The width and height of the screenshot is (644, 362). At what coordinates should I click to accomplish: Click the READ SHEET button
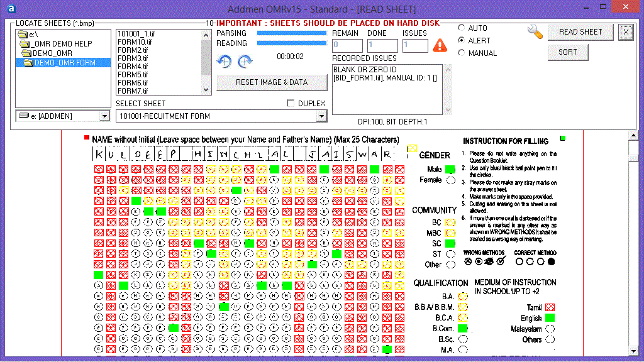coord(580,32)
